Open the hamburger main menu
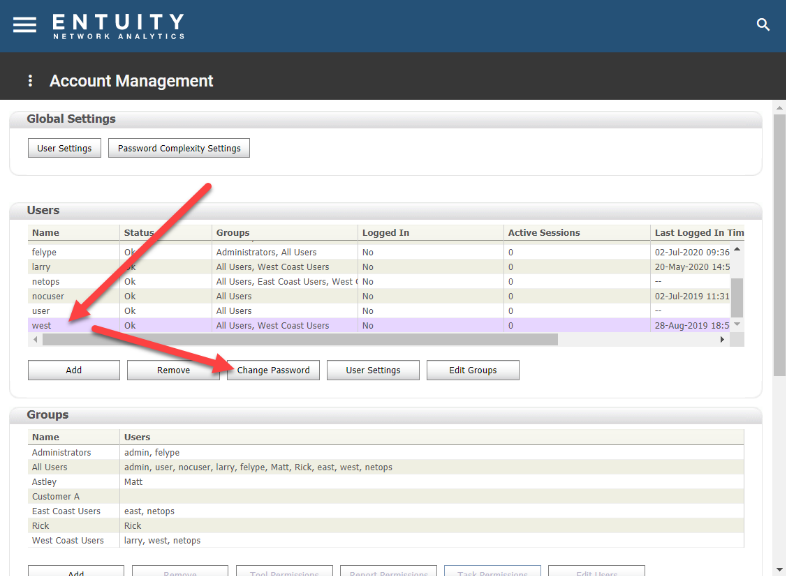The image size is (786, 576). (25, 25)
